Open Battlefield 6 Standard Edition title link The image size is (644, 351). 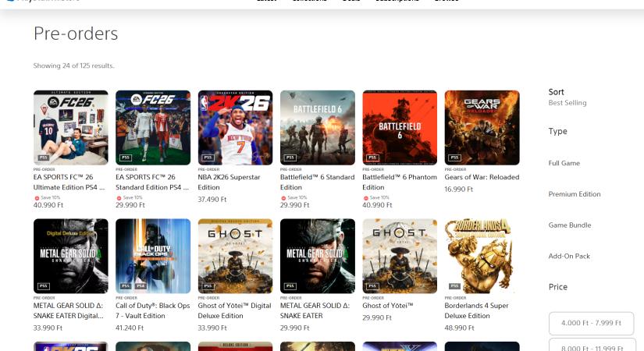317,183
